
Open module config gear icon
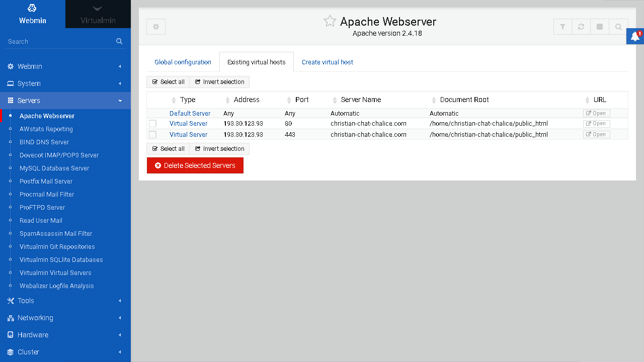tap(156, 27)
